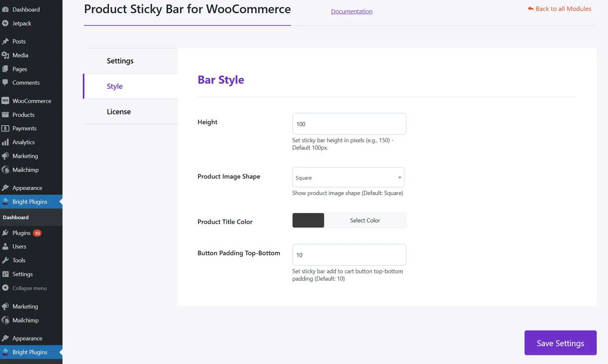The width and height of the screenshot is (608, 364).
Task: Click the Product Image Shape label
Action: coord(229,177)
